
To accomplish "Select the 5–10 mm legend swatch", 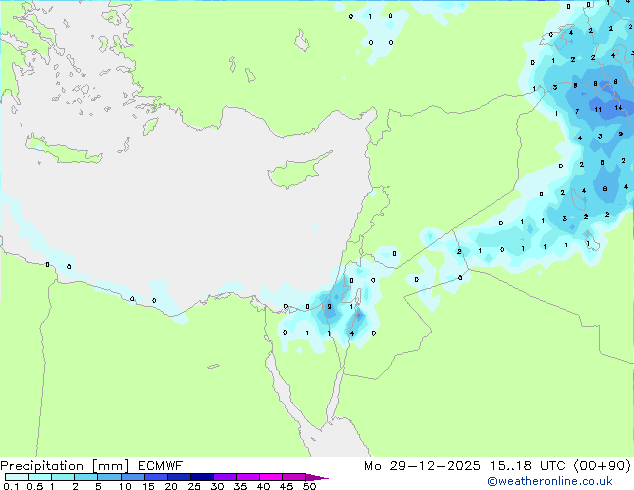I will [x=109, y=477].
